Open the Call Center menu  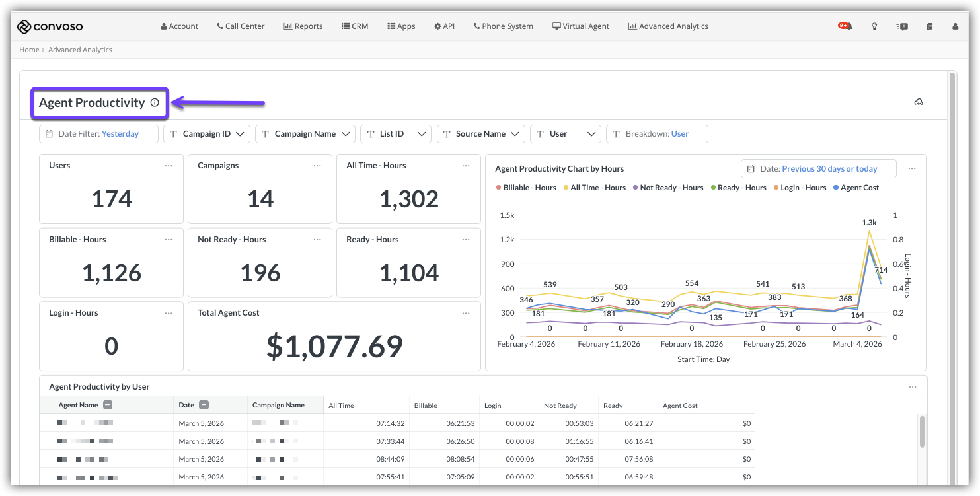[241, 26]
